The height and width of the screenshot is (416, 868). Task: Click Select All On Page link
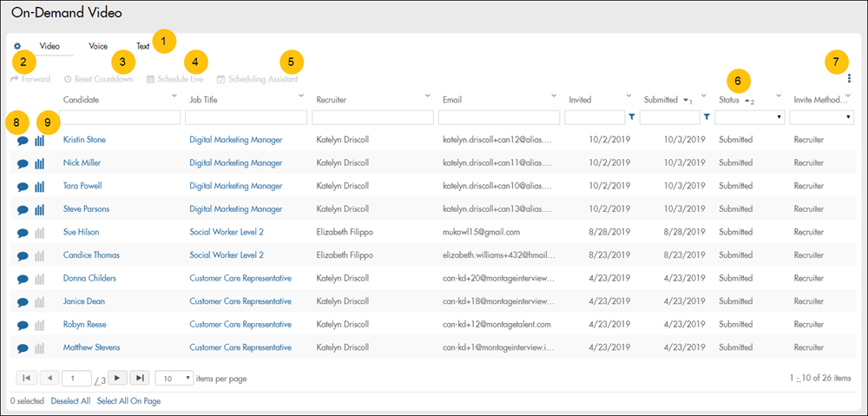click(x=128, y=401)
